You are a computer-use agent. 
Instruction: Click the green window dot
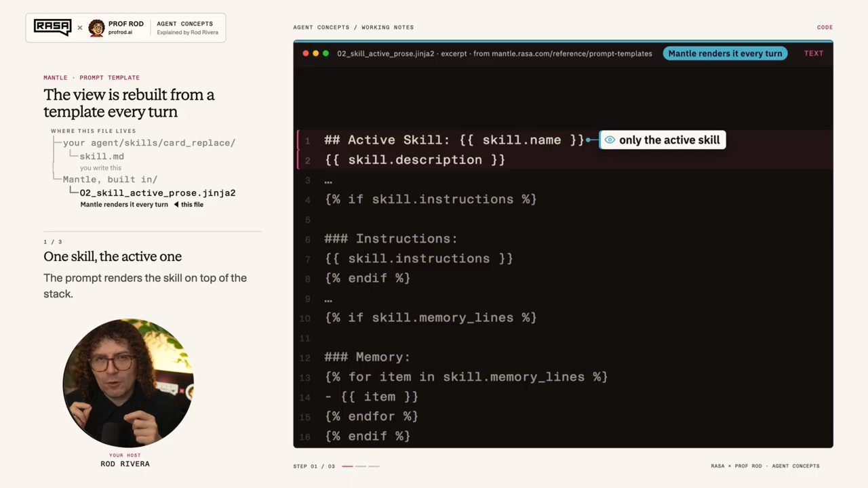tap(325, 54)
